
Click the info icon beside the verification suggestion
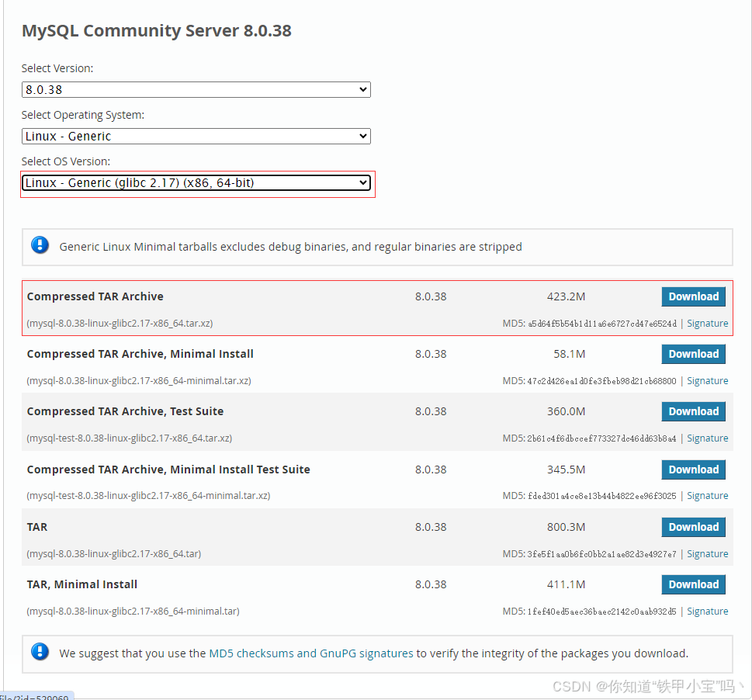pos(40,652)
